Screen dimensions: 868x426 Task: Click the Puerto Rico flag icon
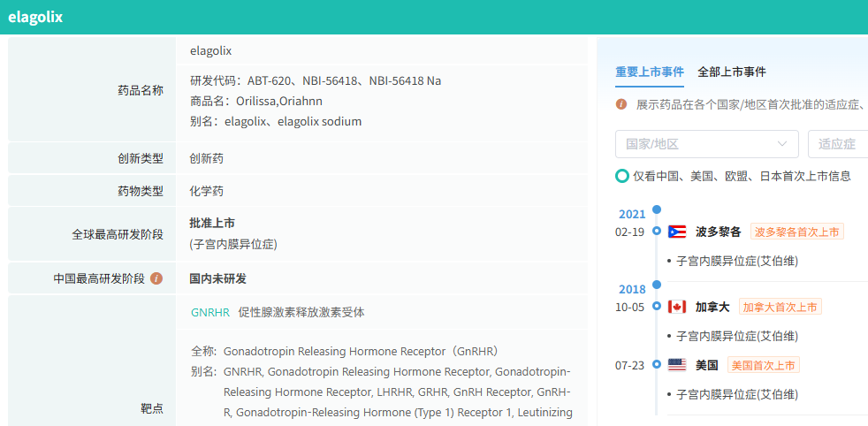pos(677,232)
